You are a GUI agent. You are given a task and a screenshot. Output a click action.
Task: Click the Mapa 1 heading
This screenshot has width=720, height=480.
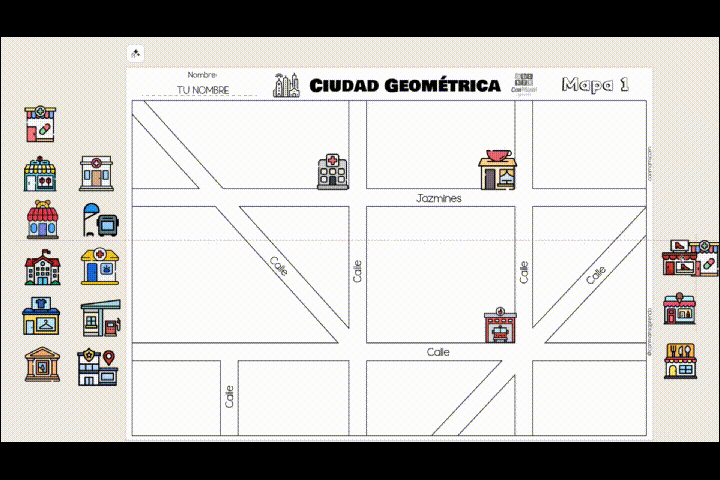[595, 85]
